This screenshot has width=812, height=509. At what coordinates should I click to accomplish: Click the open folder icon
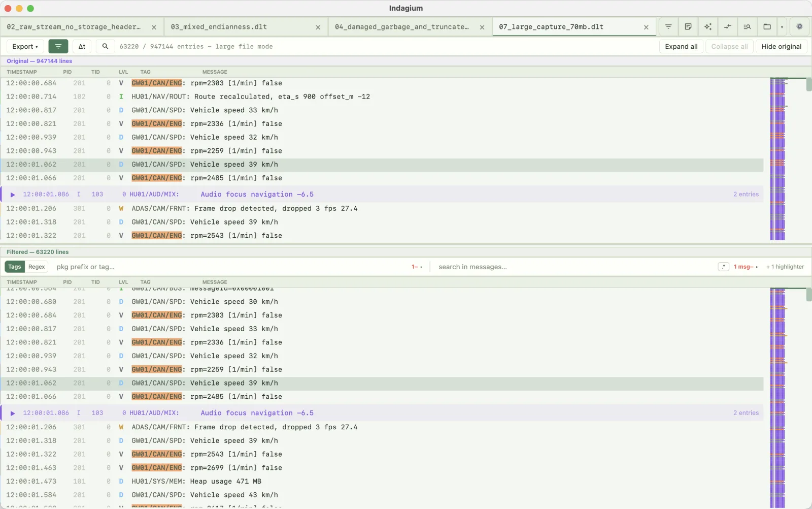point(767,27)
